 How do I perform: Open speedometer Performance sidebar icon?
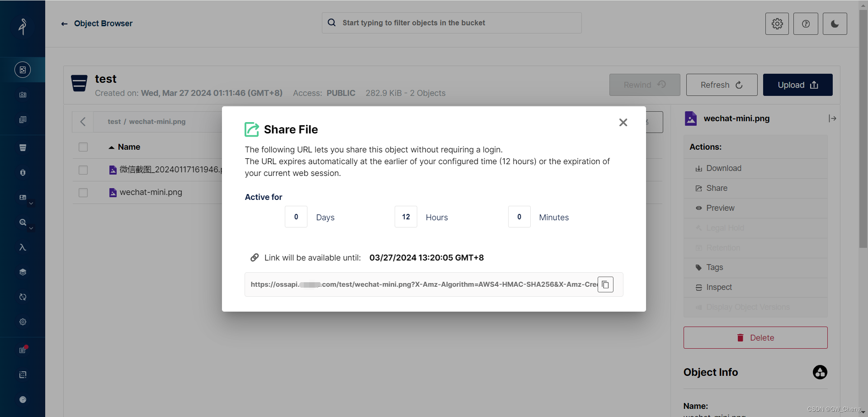[x=23, y=399]
